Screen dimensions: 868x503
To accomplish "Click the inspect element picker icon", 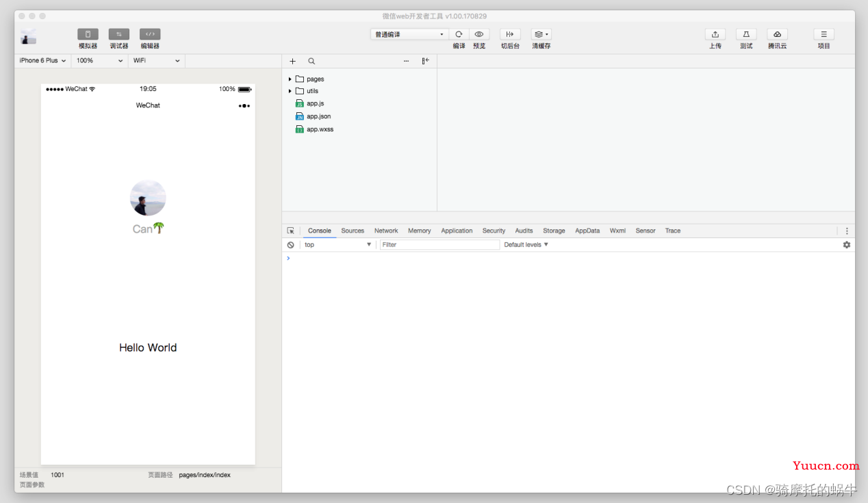I will pos(291,231).
